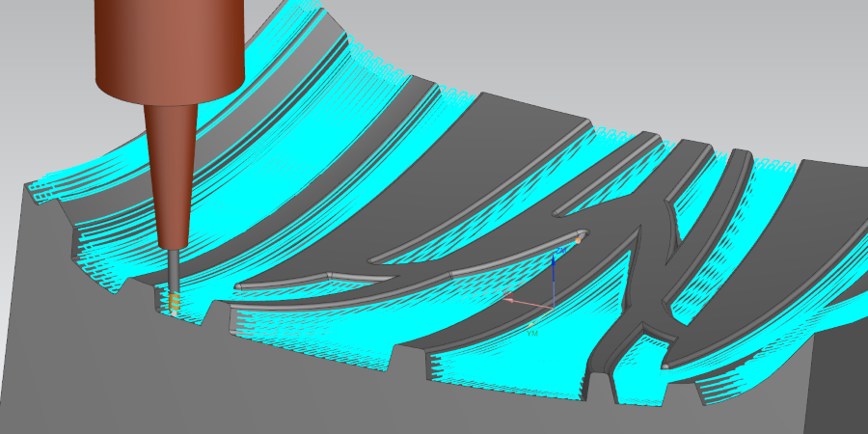This screenshot has height=434, width=868.
Task: Click the coordinate system origin point
Action: click(x=554, y=307)
